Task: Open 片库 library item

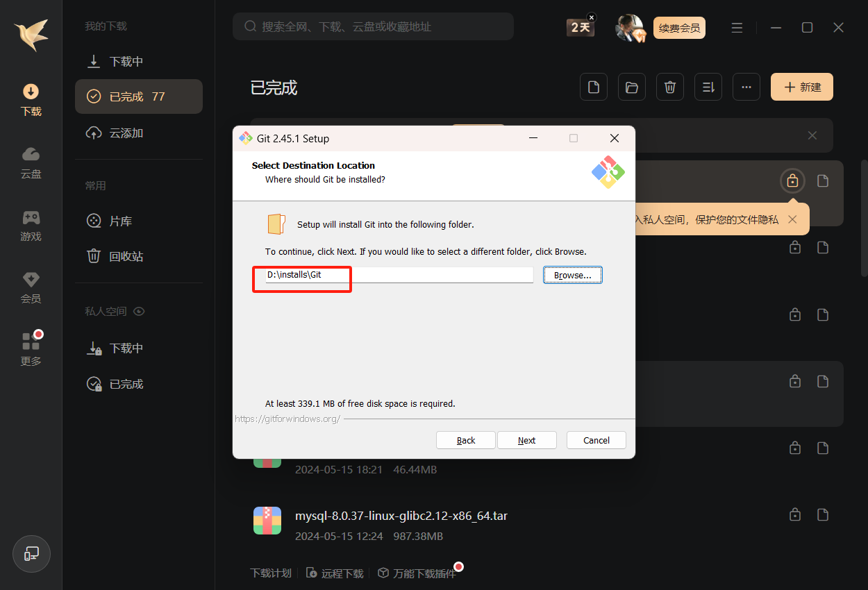Action: coord(139,221)
